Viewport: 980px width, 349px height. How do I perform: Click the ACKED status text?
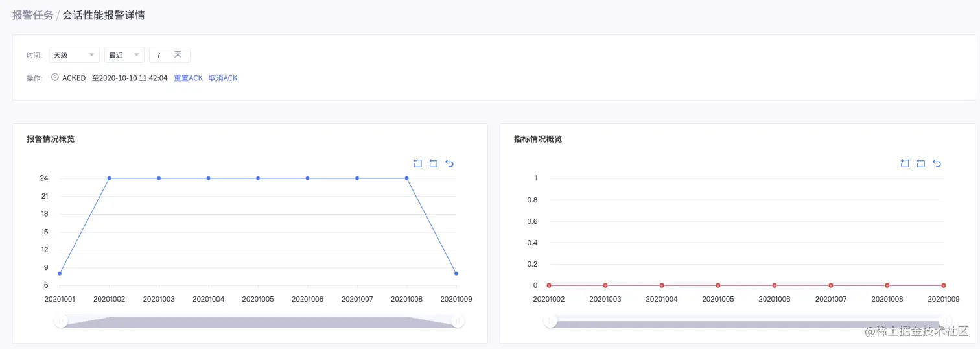[74, 78]
